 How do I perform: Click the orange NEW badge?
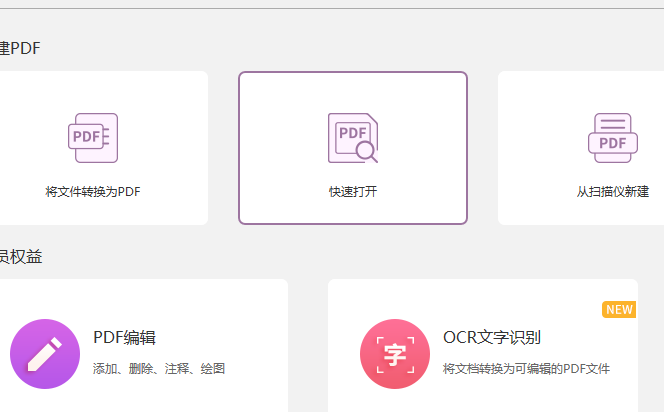(x=619, y=310)
